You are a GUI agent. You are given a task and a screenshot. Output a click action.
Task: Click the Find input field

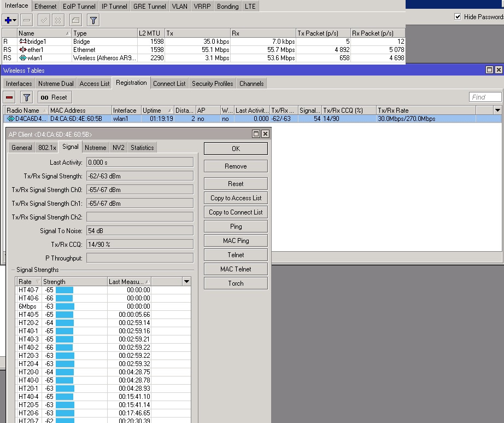tap(485, 97)
